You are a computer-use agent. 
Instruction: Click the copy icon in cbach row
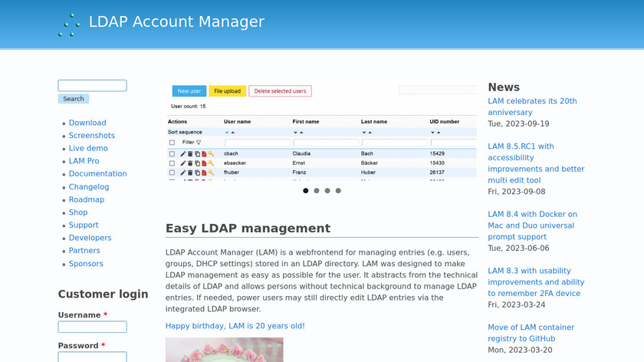point(197,153)
